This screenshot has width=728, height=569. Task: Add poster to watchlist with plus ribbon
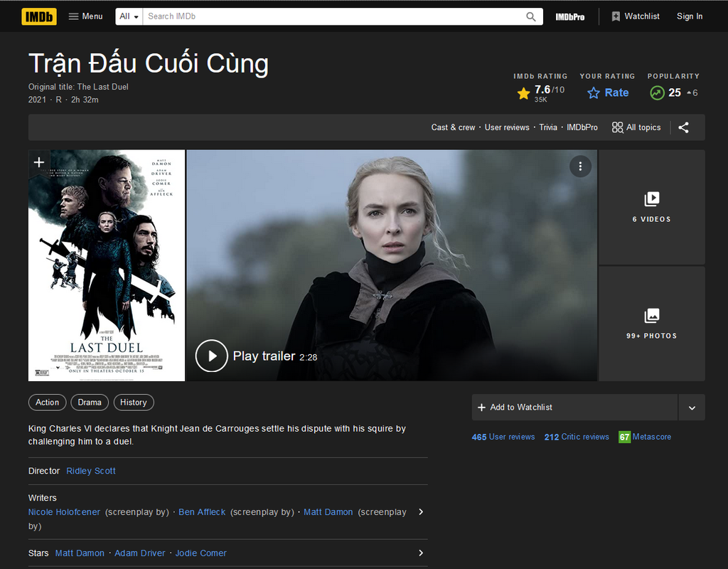[x=39, y=162]
